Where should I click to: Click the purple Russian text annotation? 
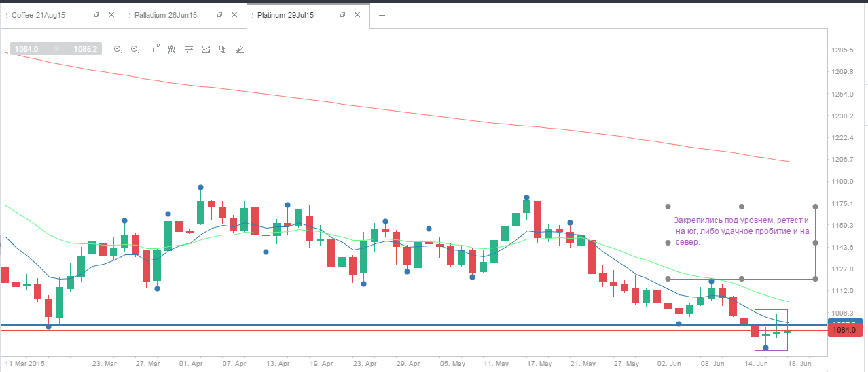tap(742, 231)
